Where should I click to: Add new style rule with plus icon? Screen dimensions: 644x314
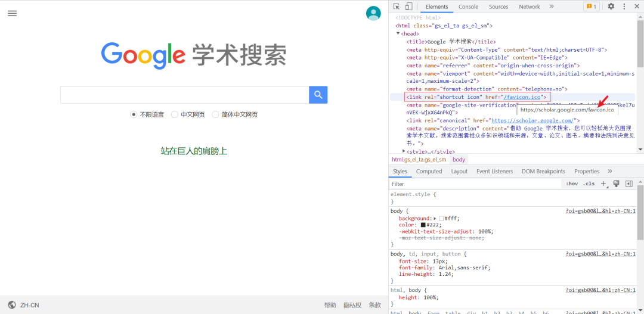tap(603, 184)
